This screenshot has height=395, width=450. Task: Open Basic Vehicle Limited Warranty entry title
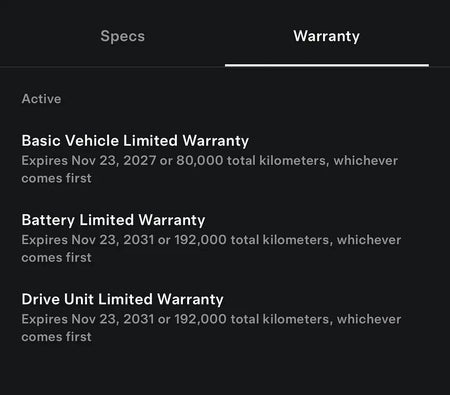[135, 140]
